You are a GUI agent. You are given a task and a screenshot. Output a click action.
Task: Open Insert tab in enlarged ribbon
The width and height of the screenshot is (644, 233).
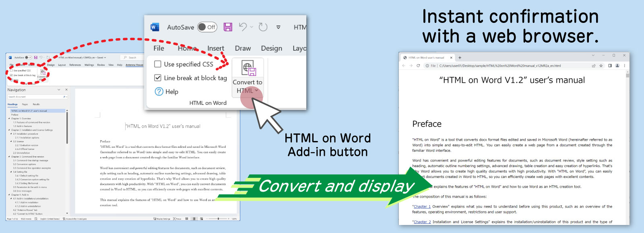216,48
